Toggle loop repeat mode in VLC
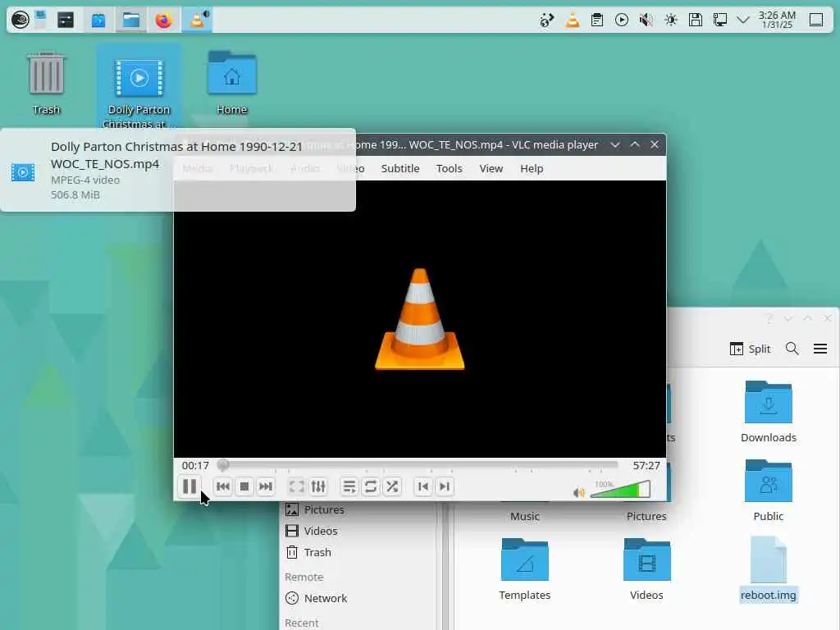 click(x=370, y=486)
